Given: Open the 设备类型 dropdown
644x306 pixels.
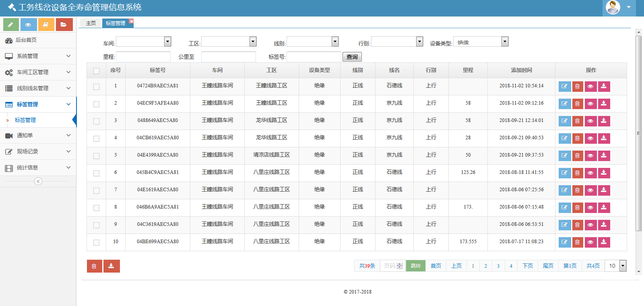Looking at the screenshot, I should [x=481, y=42].
